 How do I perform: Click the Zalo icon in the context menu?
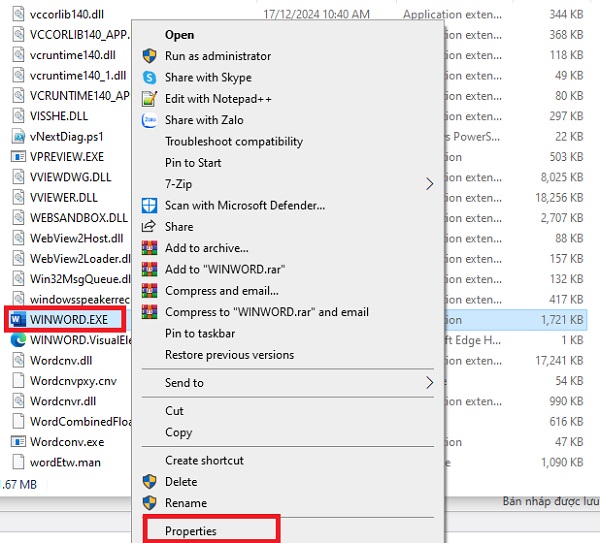tap(149, 120)
